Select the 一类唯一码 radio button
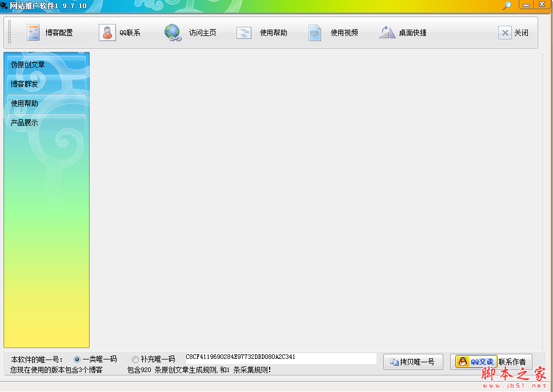 (77, 359)
